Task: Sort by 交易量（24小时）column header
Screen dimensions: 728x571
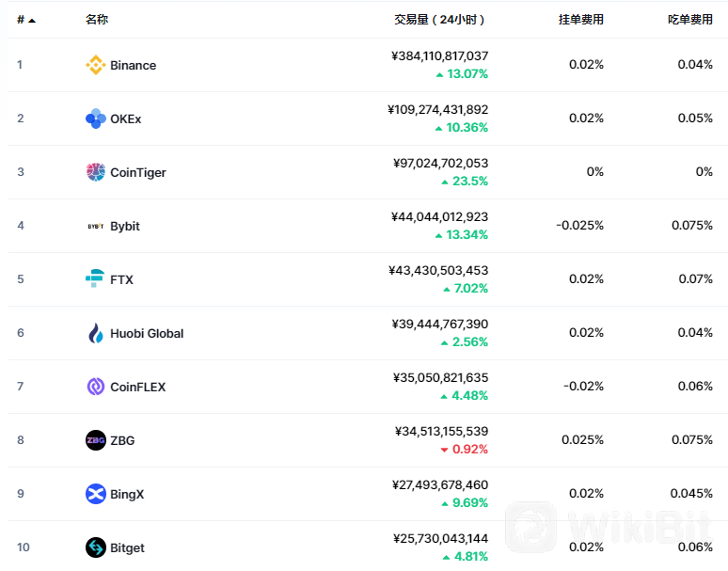Action: 439,20
